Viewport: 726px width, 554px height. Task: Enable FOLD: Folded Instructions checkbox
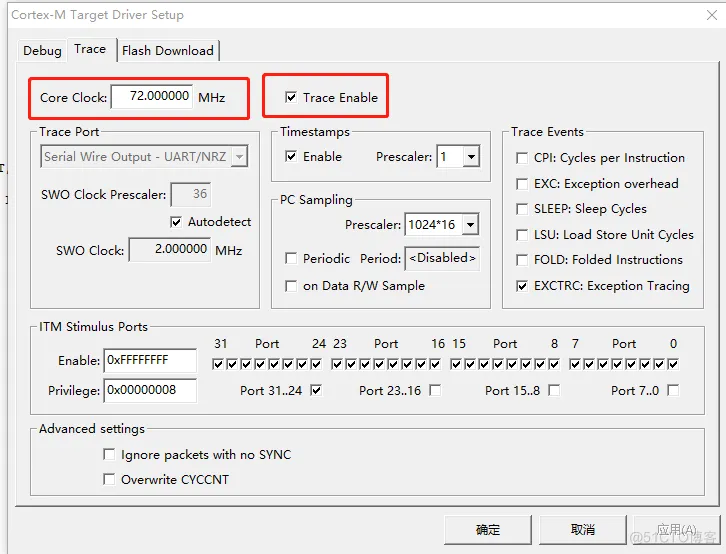(x=522, y=260)
